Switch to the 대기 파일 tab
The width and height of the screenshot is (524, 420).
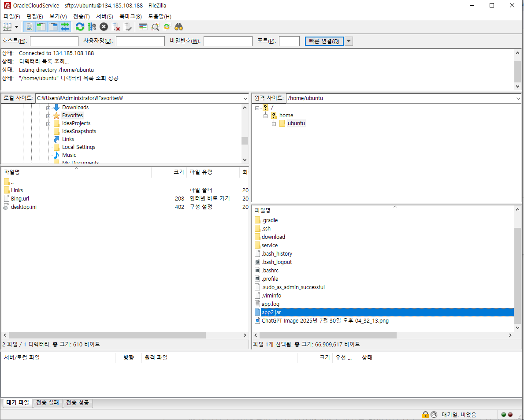[18, 403]
